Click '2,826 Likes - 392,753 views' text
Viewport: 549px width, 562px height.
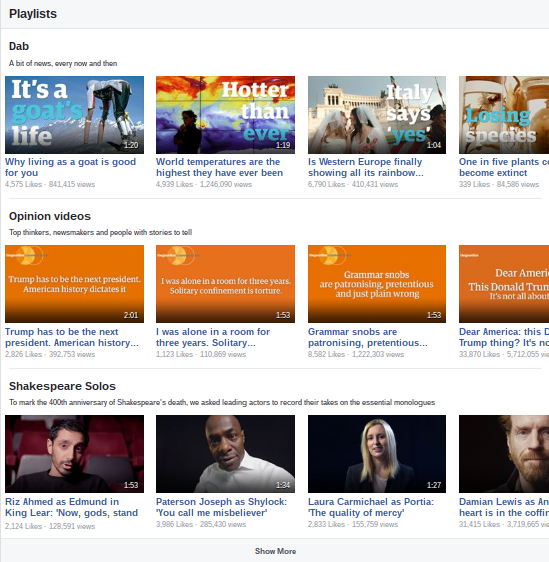(x=50, y=354)
